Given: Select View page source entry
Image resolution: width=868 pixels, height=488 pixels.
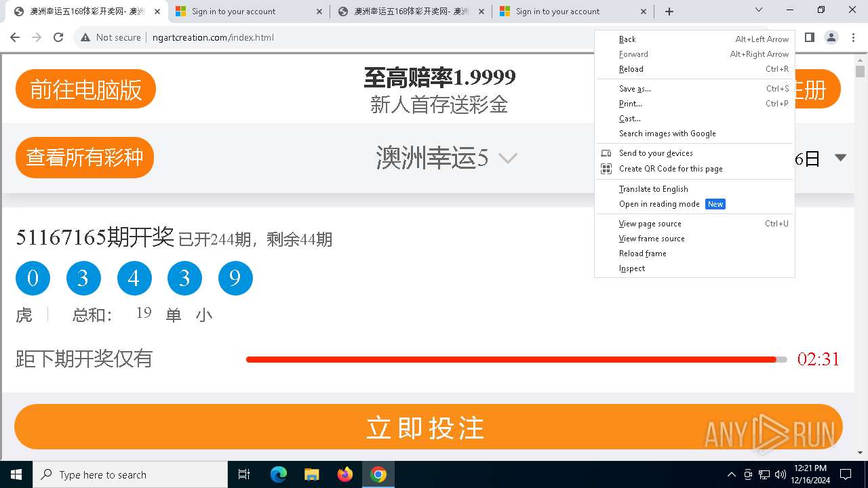Looking at the screenshot, I should coord(694,224).
